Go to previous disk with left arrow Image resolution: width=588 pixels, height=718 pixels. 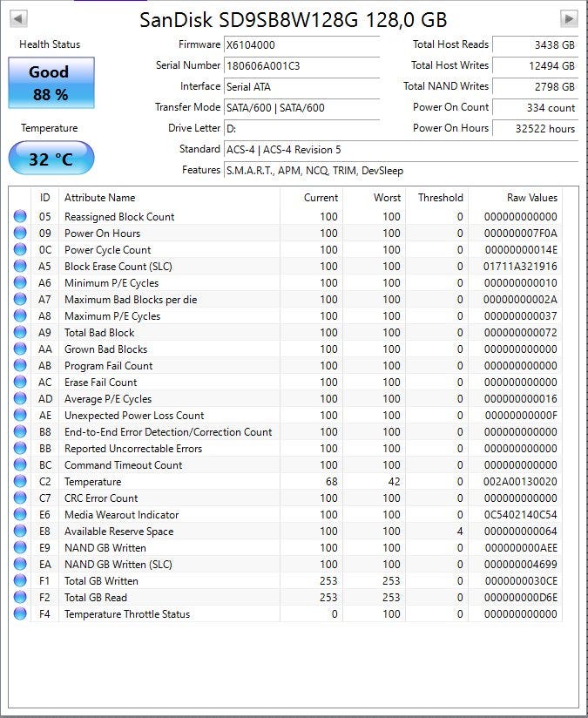click(19, 19)
